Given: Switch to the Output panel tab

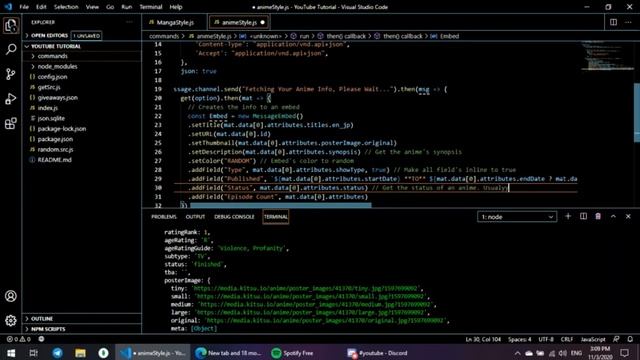Looking at the screenshot, I should pos(195,217).
